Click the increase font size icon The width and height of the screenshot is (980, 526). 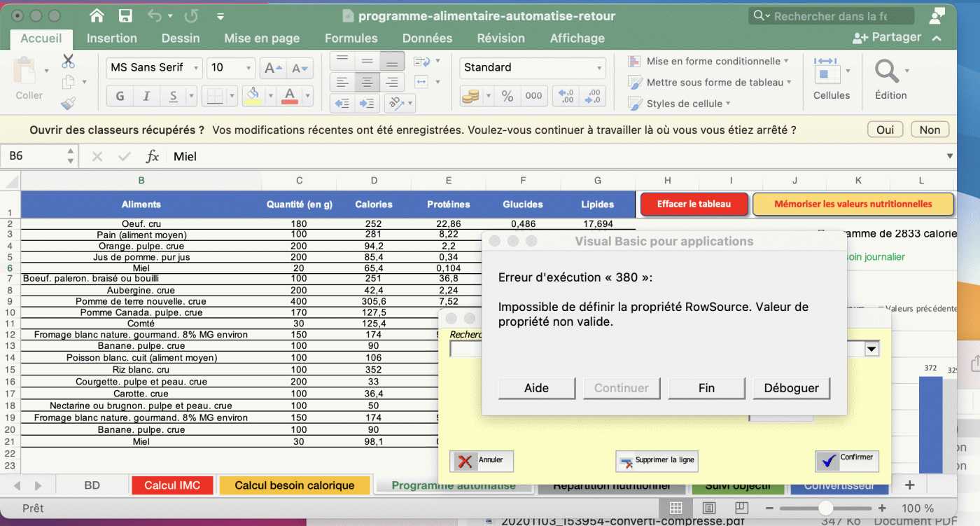tap(272, 68)
